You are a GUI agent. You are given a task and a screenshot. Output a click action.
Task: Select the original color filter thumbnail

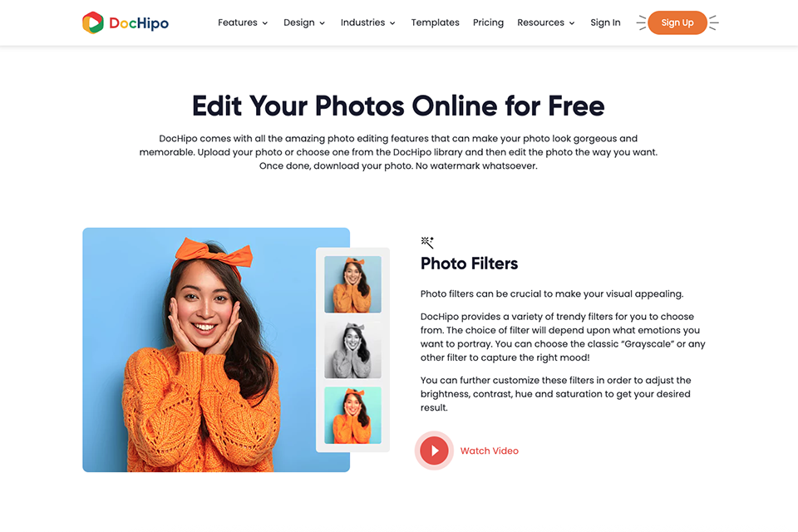pos(352,284)
